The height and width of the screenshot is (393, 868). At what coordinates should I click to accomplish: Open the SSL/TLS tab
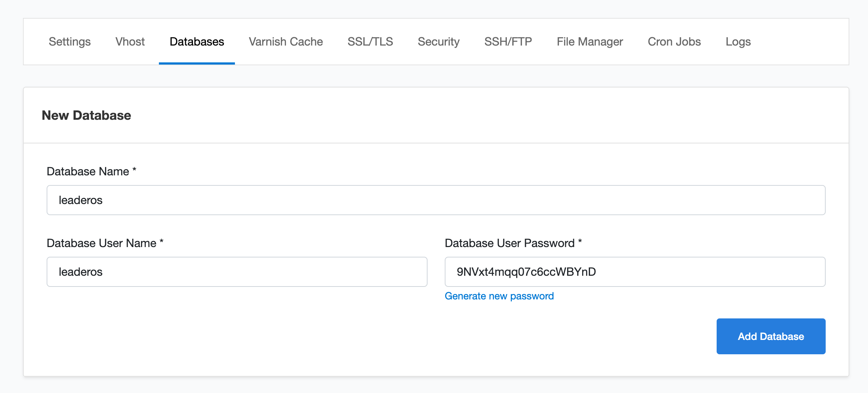pos(370,42)
